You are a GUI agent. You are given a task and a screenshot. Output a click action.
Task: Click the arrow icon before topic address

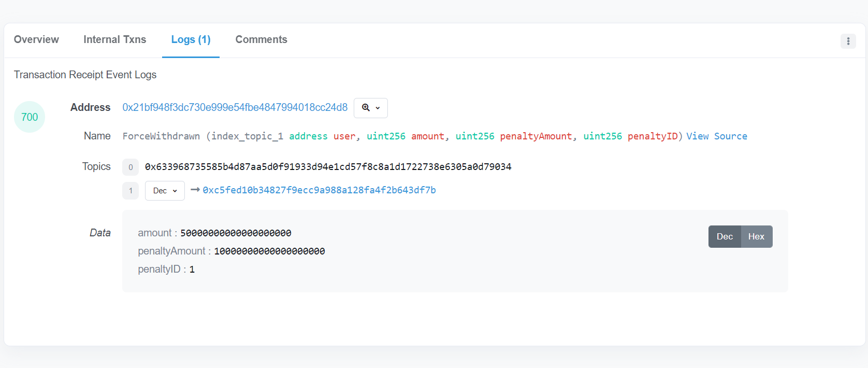195,190
